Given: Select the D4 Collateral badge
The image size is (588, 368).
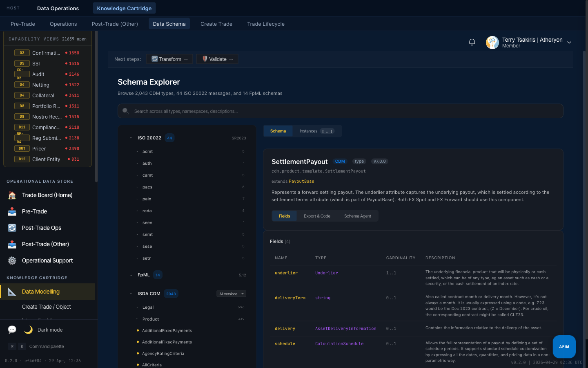Looking at the screenshot, I should pos(22,95).
